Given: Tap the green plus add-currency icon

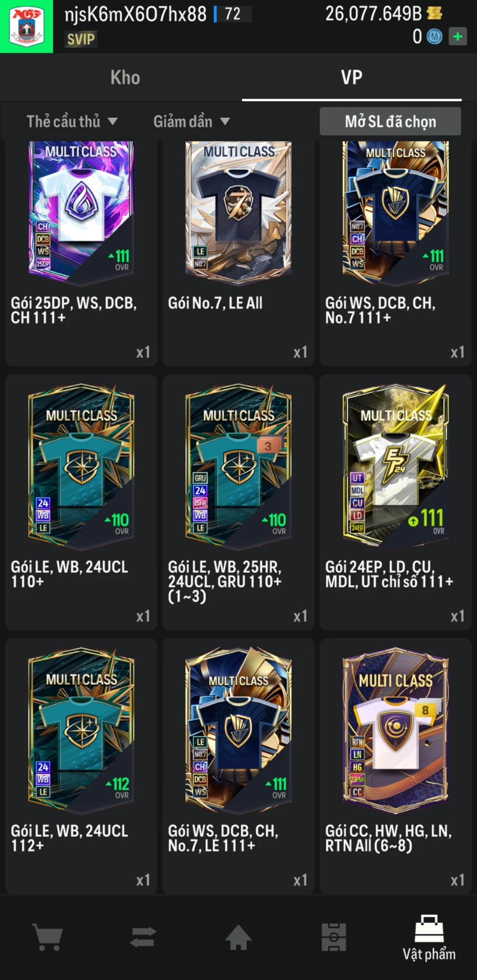Looking at the screenshot, I should (x=458, y=36).
